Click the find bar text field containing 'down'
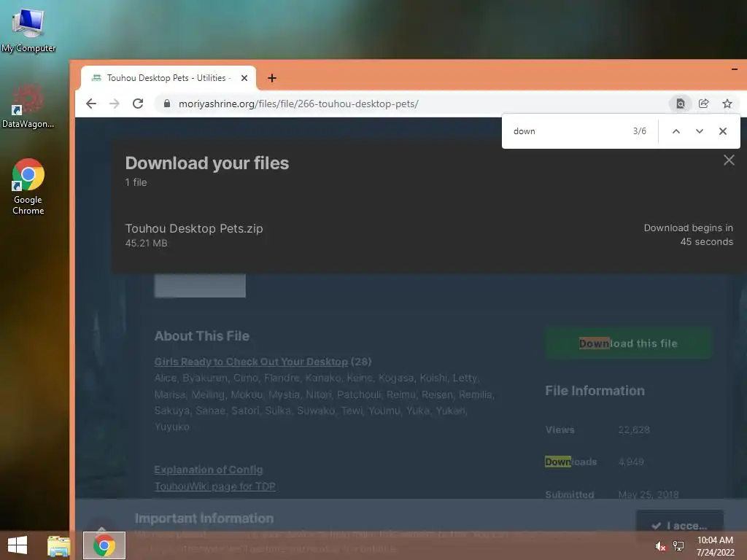The width and height of the screenshot is (747, 560). (567, 131)
